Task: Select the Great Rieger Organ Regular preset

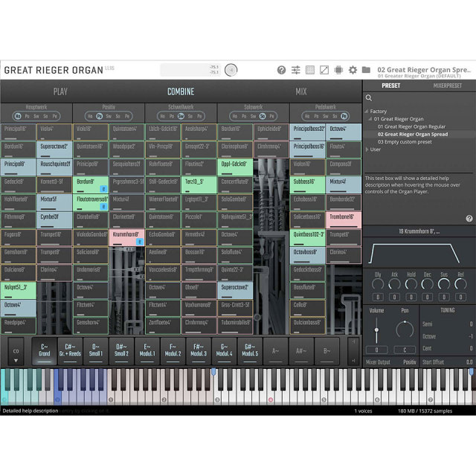Action: [x=411, y=126]
